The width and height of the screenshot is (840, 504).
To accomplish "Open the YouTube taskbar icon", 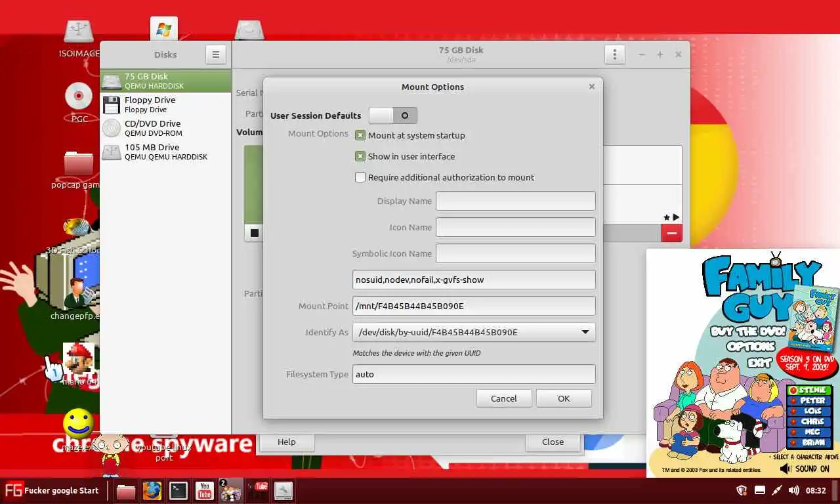I will [205, 491].
